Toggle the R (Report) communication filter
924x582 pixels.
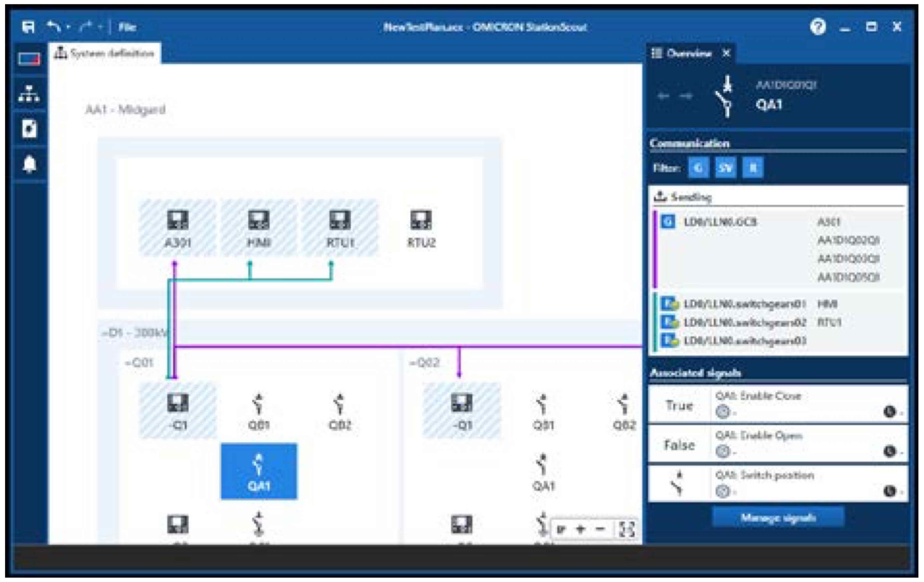click(x=753, y=168)
